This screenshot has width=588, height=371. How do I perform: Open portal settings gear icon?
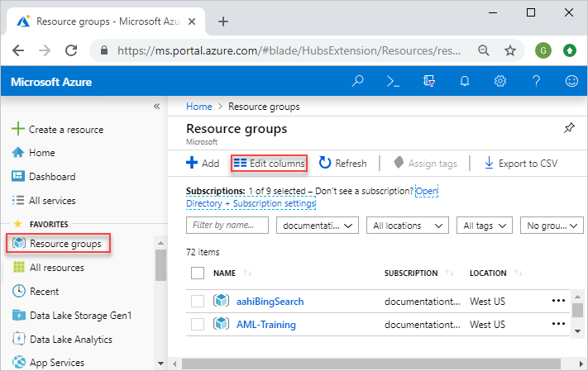click(500, 81)
